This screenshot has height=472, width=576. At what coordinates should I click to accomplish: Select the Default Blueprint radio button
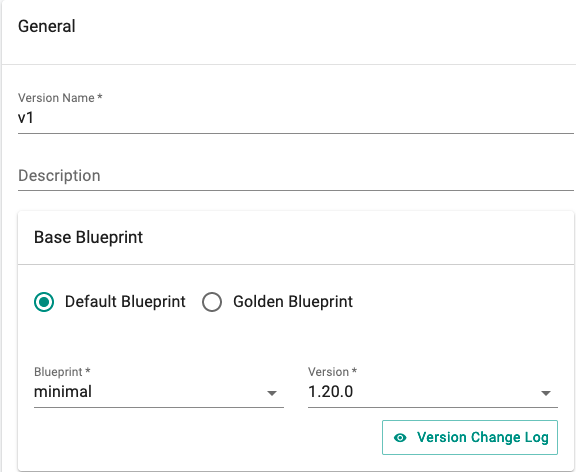44,302
